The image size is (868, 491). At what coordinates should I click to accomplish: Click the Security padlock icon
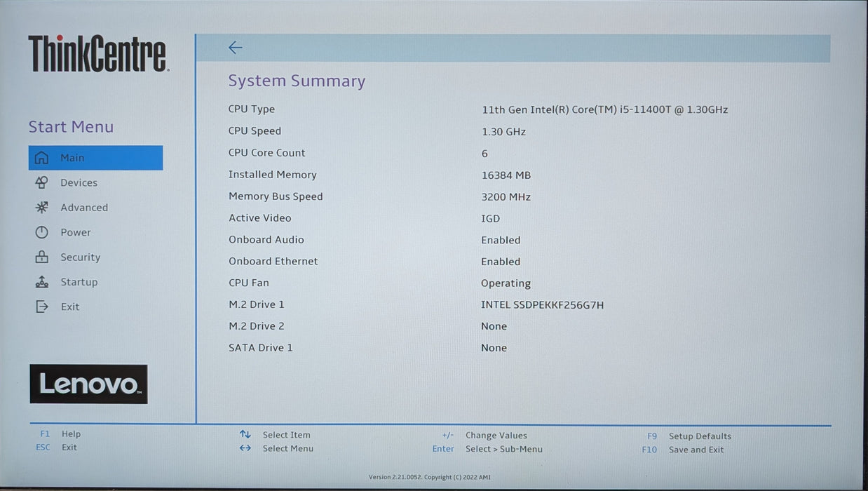pos(42,257)
